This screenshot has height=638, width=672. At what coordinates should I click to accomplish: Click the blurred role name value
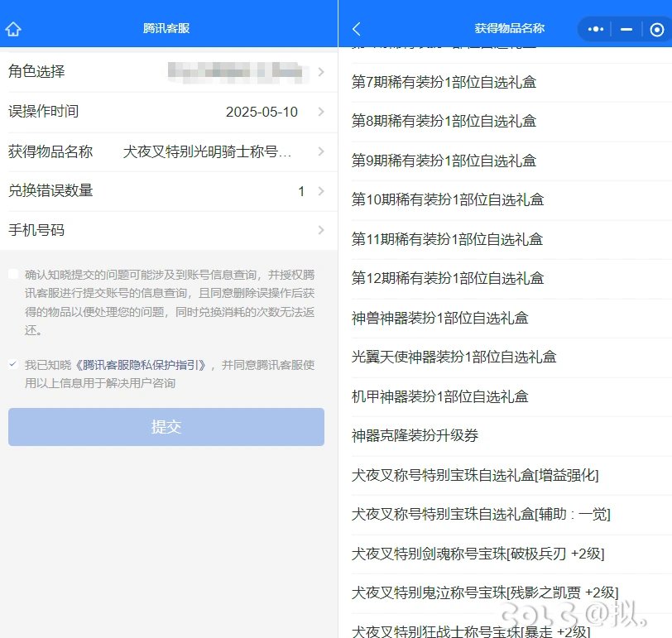238,72
